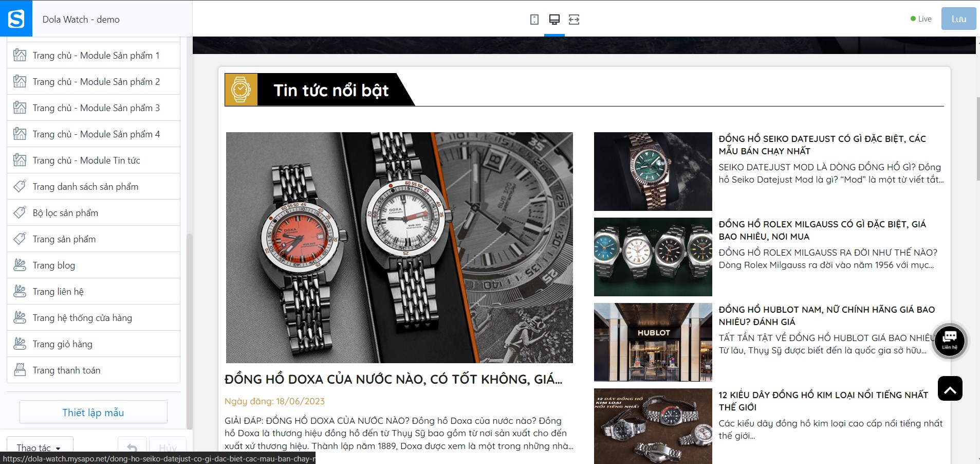Viewport: 980px width, 464px height.
Task: Open Trang chủ - Module Sản phẩm 4 settings
Action: pyautogui.click(x=94, y=134)
